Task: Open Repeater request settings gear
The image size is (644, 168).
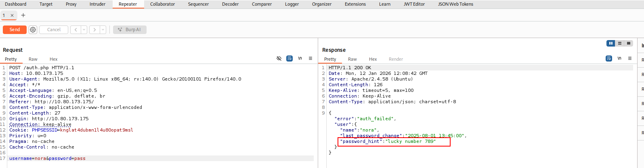Action: click(33, 30)
